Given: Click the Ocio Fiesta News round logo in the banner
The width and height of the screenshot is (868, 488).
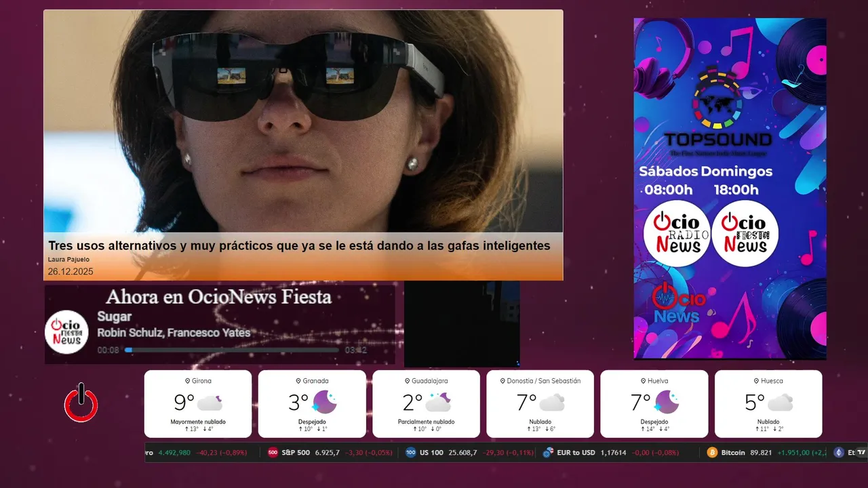Looking at the screenshot, I should point(745,234).
